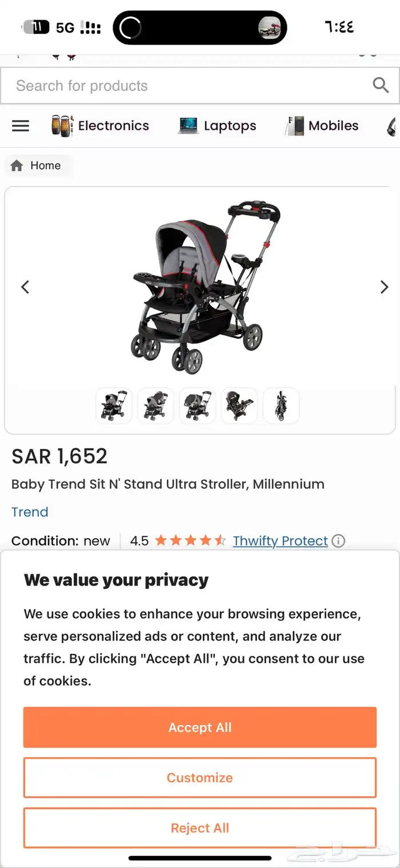
Task: Tap the Laptops category icon
Action: pos(188,126)
